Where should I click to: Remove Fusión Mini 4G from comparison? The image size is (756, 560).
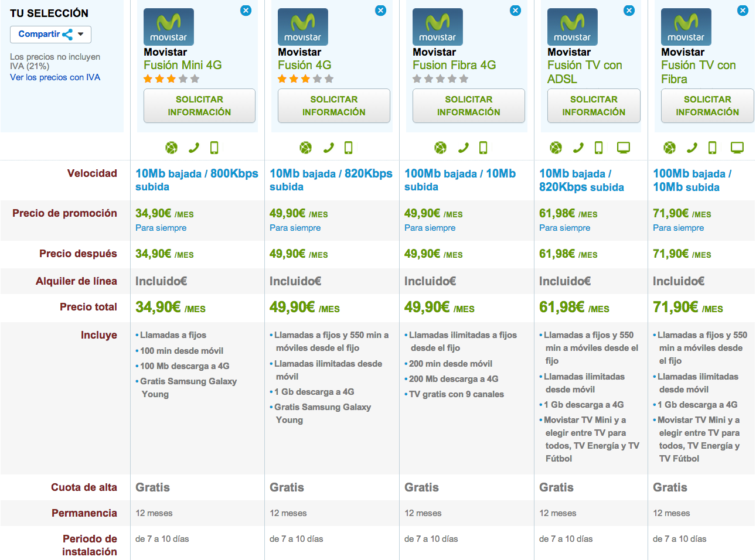point(246,11)
